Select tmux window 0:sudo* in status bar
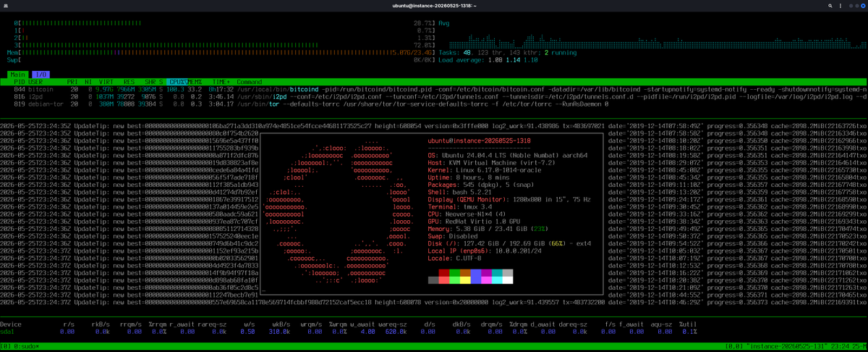This screenshot has width=868, height=352. 25,347
